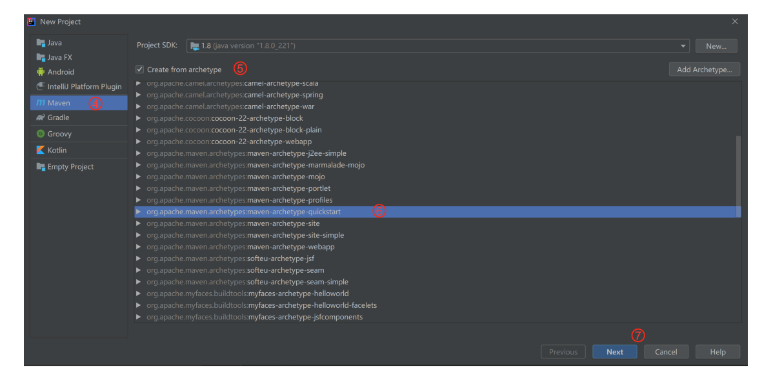This screenshot has width=762, height=374.
Task: Click the Next button
Action: click(x=614, y=352)
